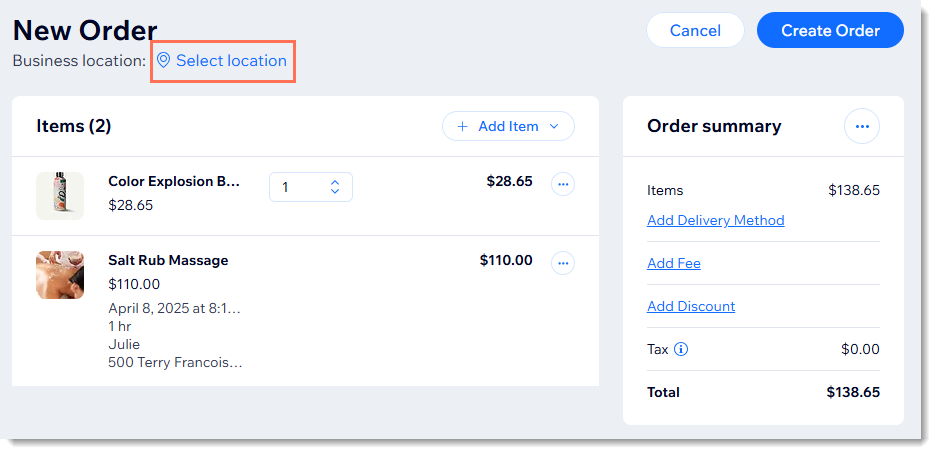This screenshot has width=936, height=454.
Task: Click the Add Fee link
Action: [673, 264]
